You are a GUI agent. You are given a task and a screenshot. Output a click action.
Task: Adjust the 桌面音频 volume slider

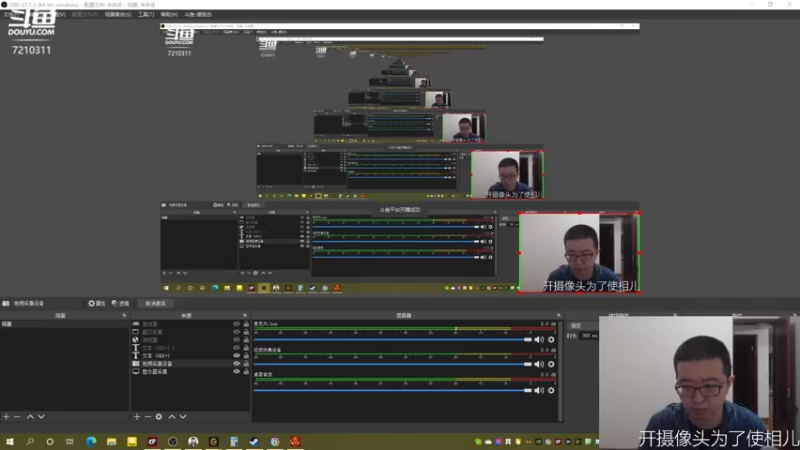coord(393,390)
